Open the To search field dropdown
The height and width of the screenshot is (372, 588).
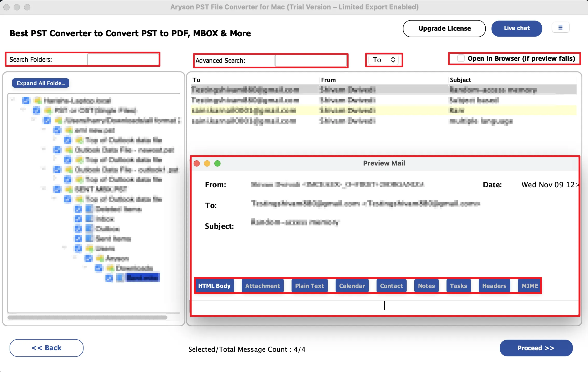384,60
